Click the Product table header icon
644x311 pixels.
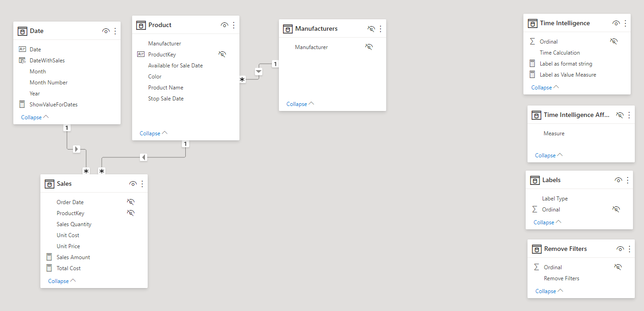point(141,25)
